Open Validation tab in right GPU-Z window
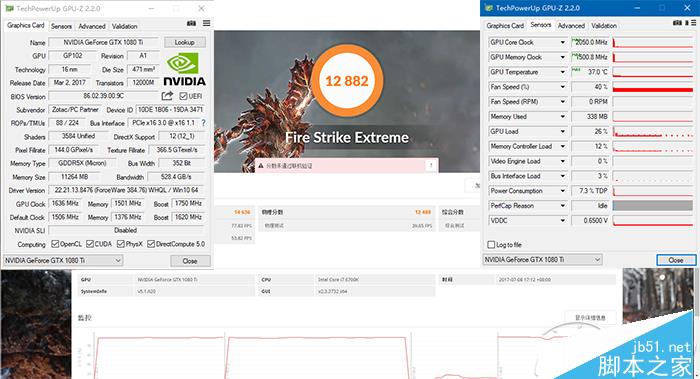700x379 pixels. (604, 26)
